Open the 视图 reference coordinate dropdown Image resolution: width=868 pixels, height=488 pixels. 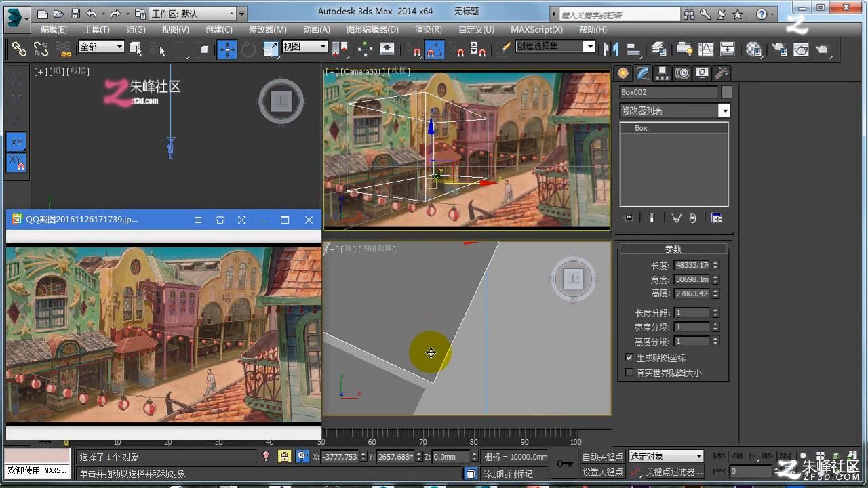coord(304,47)
